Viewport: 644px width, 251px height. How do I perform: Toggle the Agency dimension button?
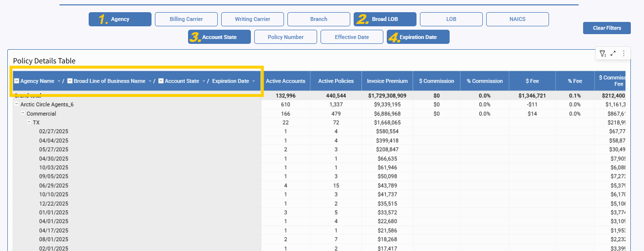click(120, 19)
